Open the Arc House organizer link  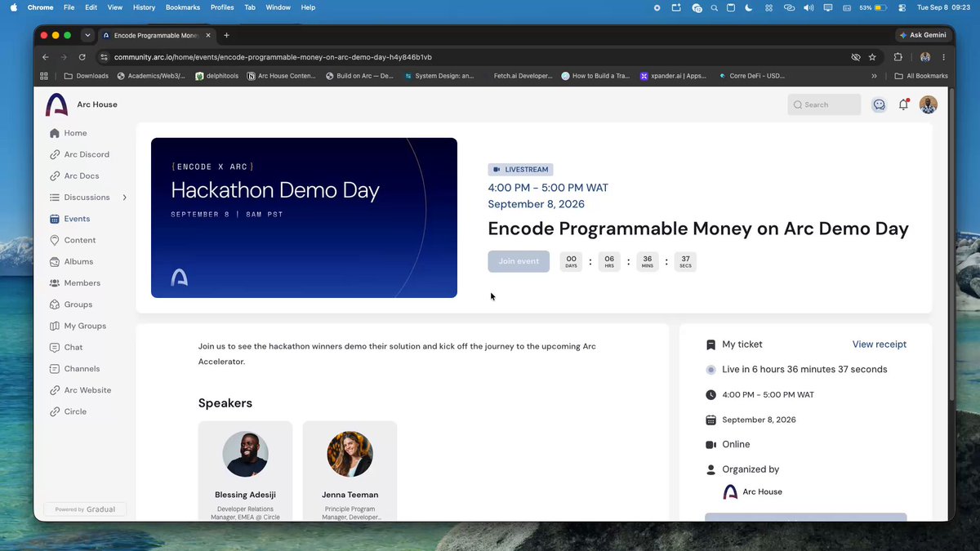pos(753,492)
